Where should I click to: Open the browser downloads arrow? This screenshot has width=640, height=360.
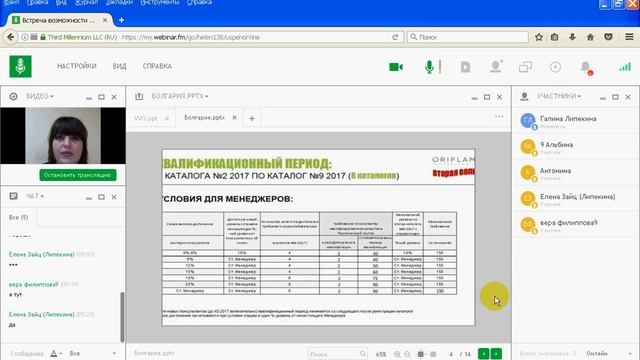point(572,37)
